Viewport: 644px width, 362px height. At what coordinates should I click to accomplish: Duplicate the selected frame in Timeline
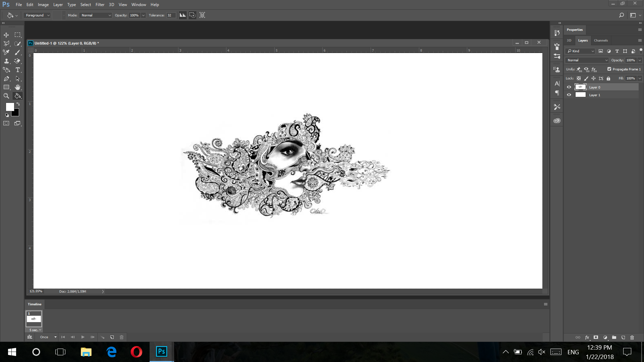coord(112,337)
